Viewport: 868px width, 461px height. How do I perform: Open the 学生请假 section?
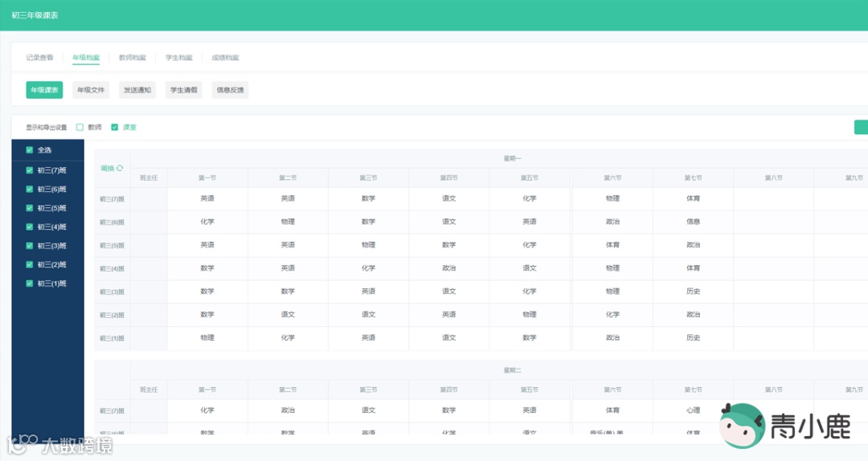pyautogui.click(x=184, y=90)
